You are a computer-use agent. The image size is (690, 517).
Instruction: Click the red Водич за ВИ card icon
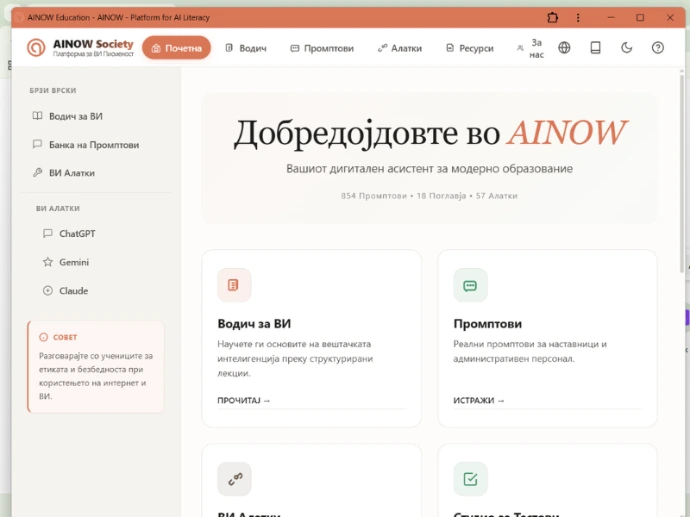[x=234, y=285]
